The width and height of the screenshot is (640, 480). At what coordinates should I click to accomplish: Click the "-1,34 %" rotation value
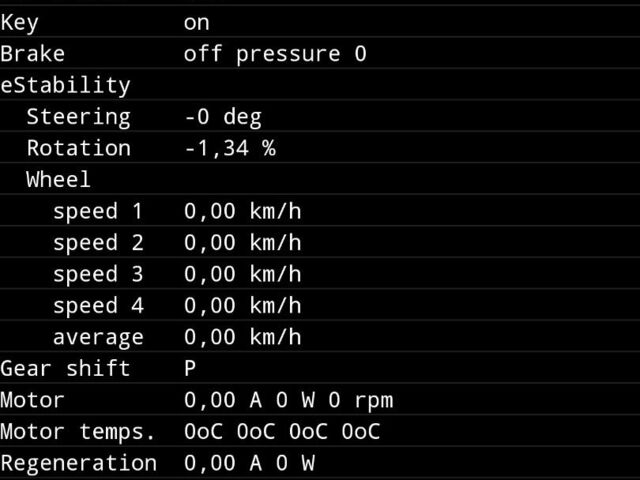pyautogui.click(x=229, y=149)
